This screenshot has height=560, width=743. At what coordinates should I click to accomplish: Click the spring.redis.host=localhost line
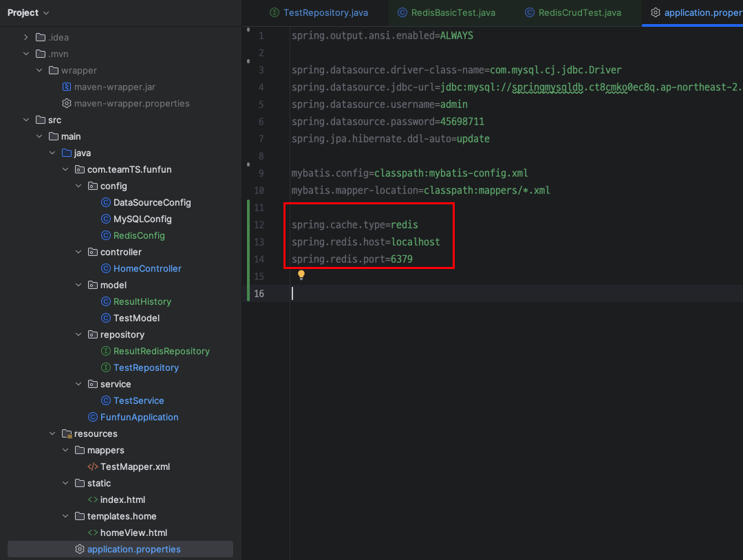pos(366,242)
